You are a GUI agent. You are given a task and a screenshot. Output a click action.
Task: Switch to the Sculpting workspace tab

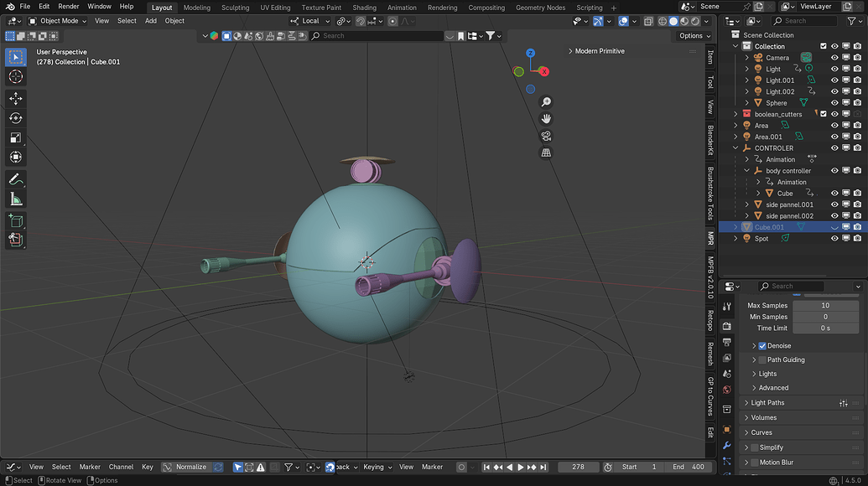point(236,8)
